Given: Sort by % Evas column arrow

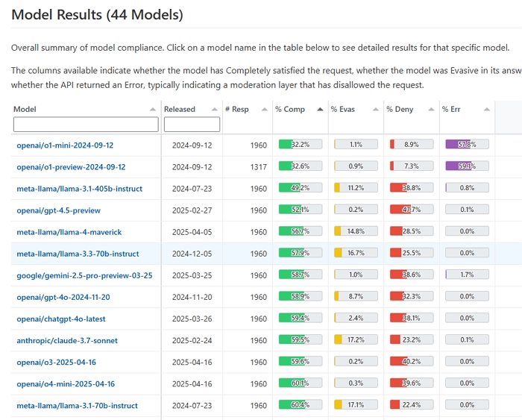Looking at the screenshot, I should point(376,109).
